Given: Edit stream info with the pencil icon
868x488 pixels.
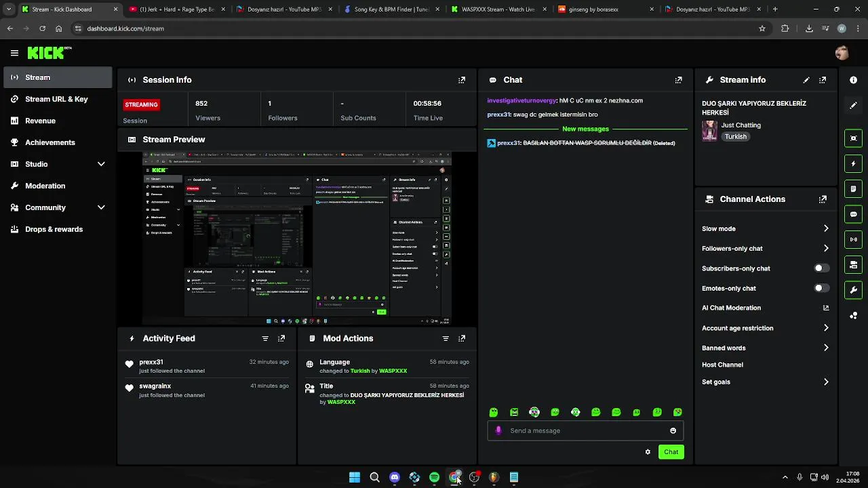Looking at the screenshot, I should [x=806, y=80].
